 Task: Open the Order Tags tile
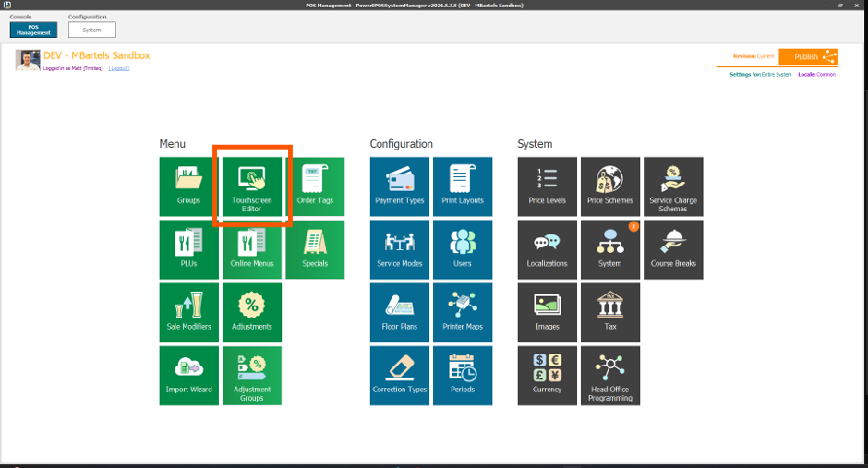point(315,186)
